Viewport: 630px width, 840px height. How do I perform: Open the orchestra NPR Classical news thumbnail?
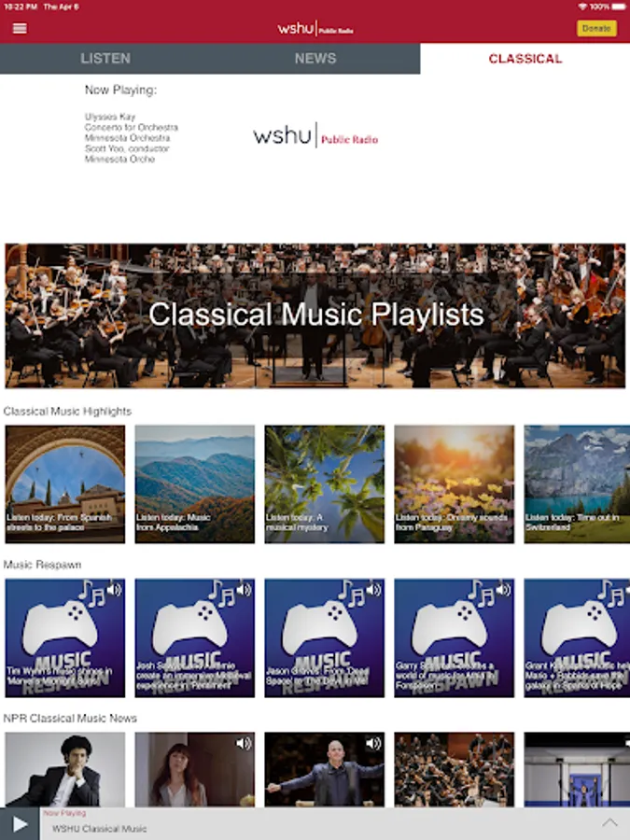(x=455, y=770)
